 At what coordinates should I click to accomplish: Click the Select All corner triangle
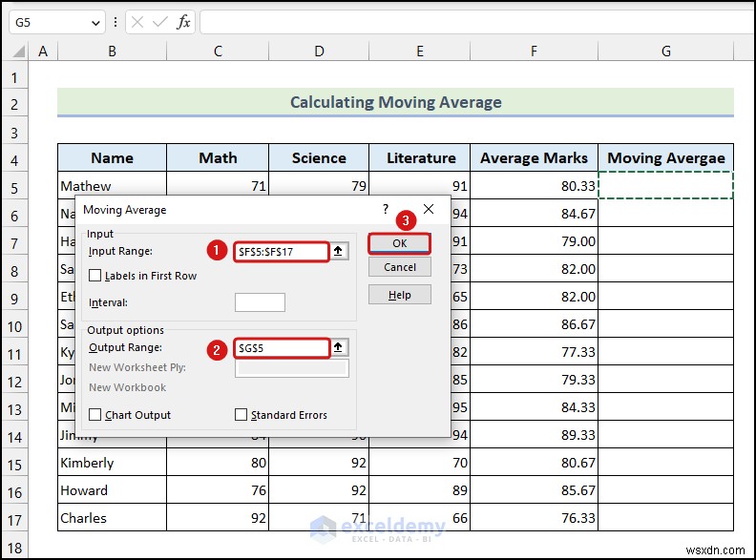tap(18, 52)
